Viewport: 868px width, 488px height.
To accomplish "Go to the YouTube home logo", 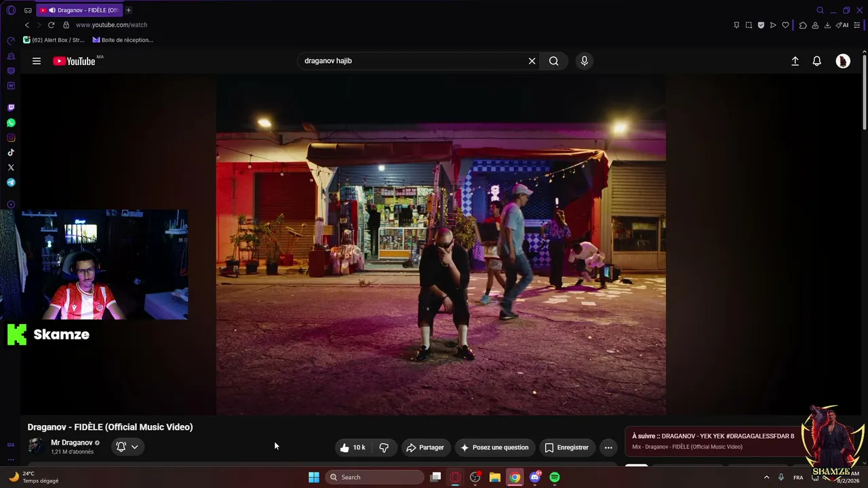I will (75, 61).
